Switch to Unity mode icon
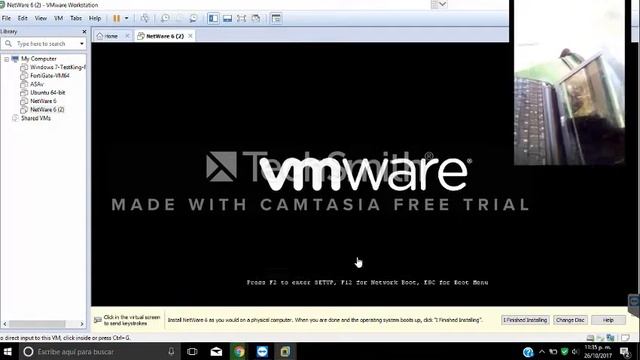Screen dimensions: 640x360 (x=256, y=18)
